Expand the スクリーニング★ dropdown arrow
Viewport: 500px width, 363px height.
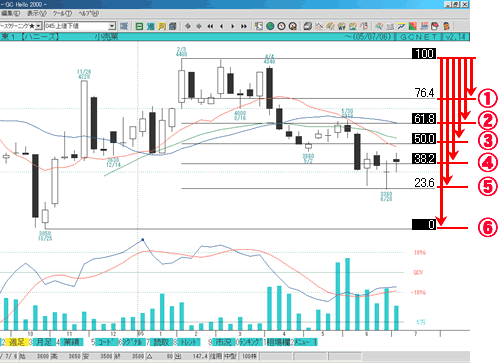pos(39,26)
